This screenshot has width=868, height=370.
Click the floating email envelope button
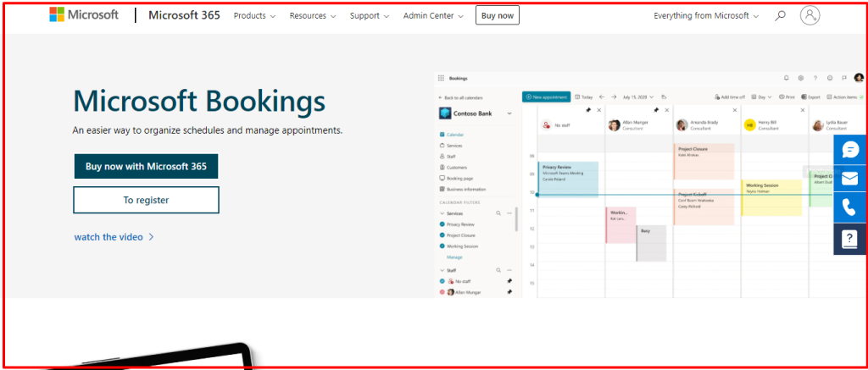(850, 179)
